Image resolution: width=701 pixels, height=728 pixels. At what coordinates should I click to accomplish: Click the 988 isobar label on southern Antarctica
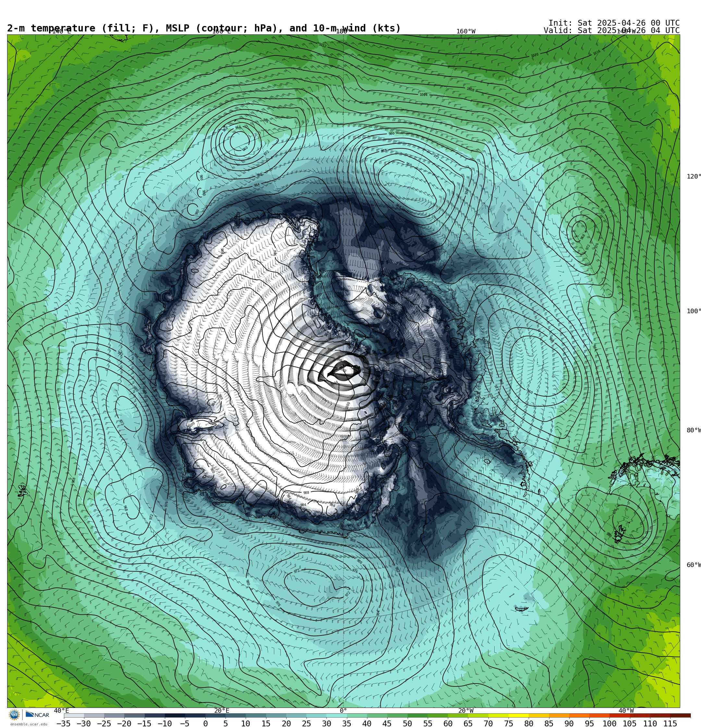point(306,493)
